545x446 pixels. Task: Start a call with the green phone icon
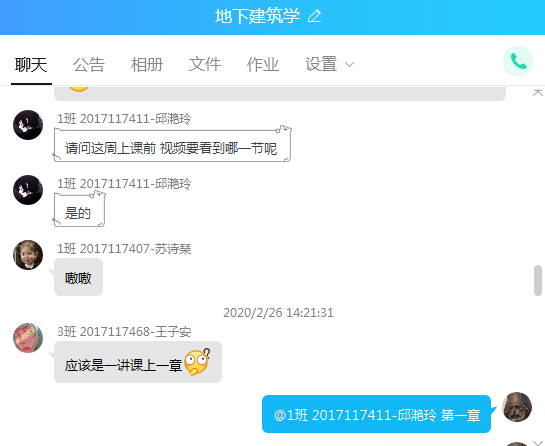[x=518, y=61]
